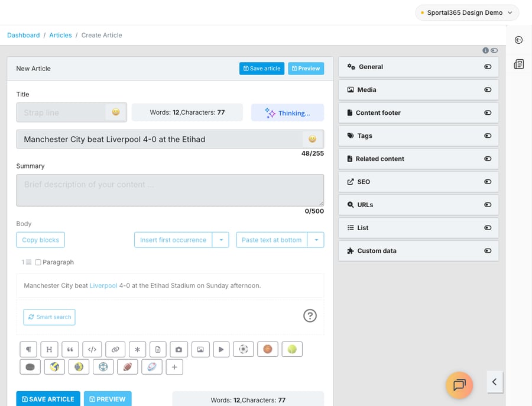Image resolution: width=532 pixels, height=406 pixels.
Task: Check the Paragraph block checkbox
Action: click(38, 262)
